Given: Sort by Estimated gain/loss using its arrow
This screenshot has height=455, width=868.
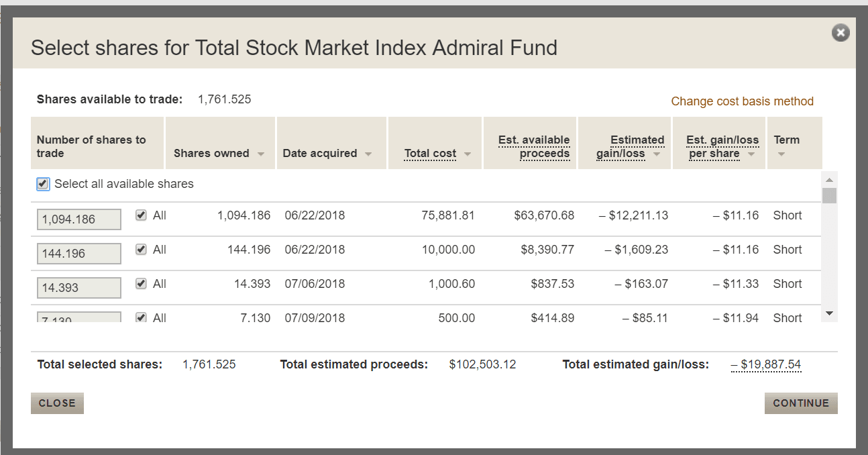Looking at the screenshot, I should click(657, 154).
